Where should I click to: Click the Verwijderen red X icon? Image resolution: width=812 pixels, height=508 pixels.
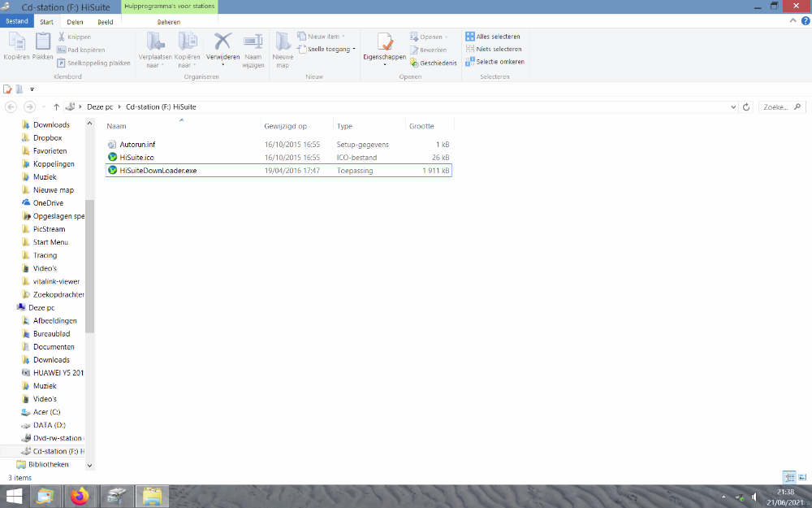pos(222,42)
